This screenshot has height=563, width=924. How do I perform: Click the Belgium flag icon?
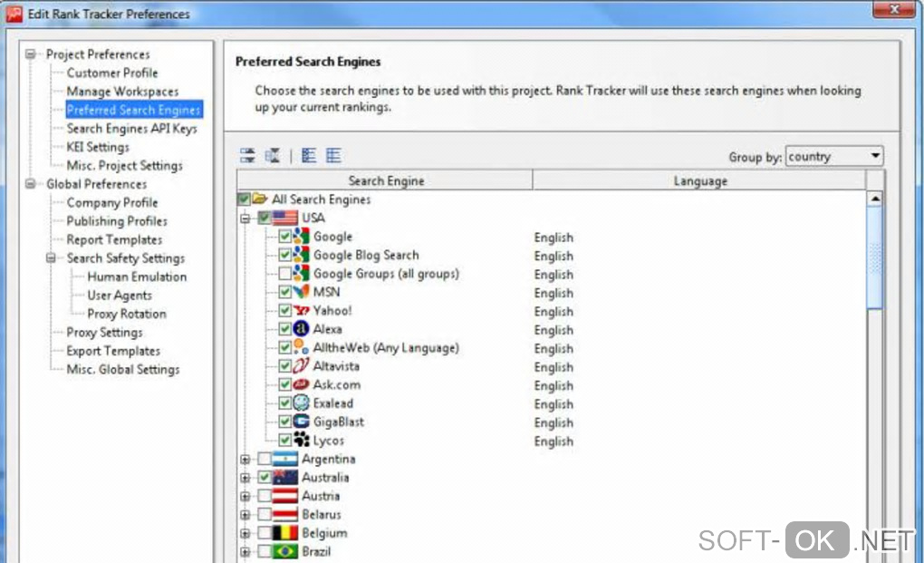pyautogui.click(x=285, y=533)
